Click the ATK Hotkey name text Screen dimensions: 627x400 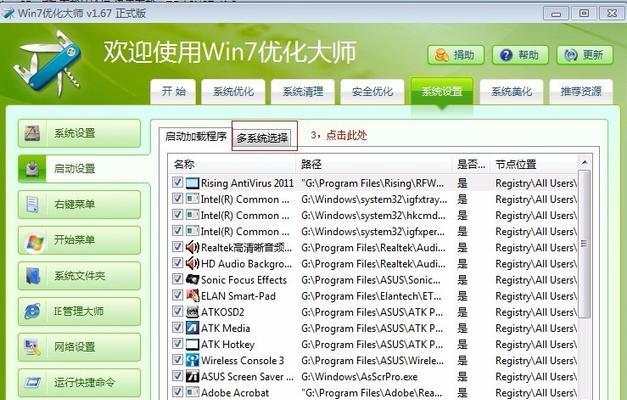pyautogui.click(x=228, y=344)
